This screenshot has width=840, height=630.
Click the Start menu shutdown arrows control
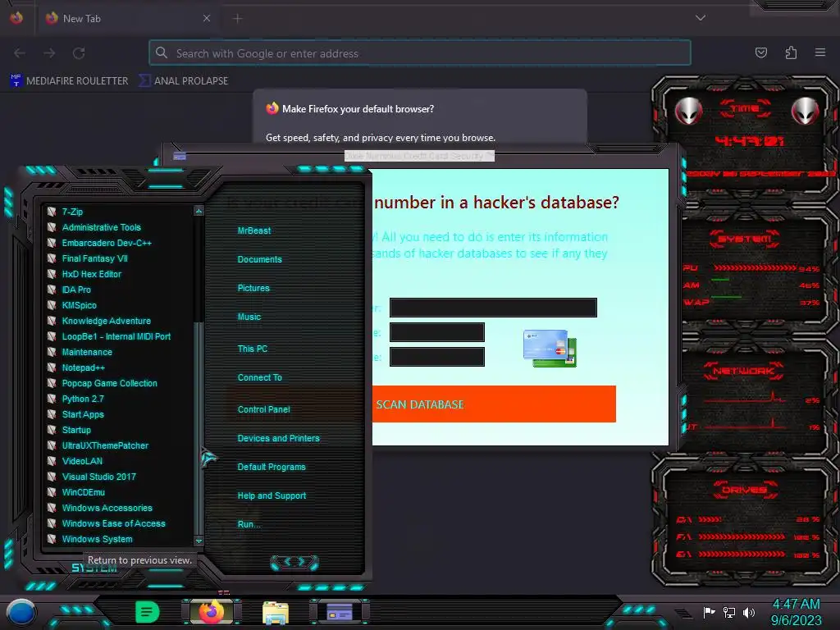294,562
